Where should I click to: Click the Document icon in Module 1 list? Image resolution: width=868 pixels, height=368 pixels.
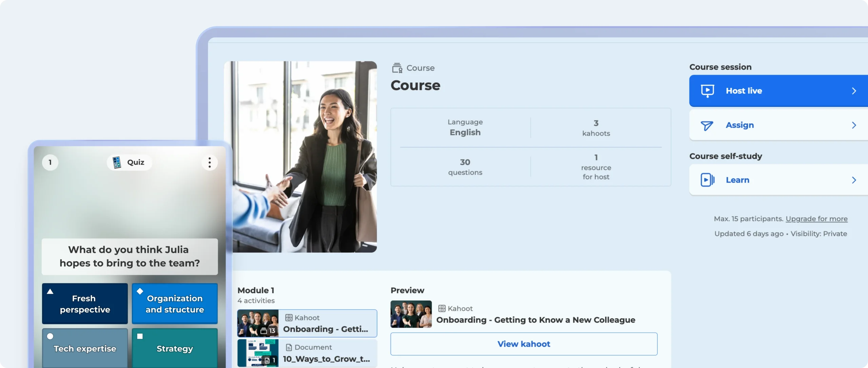(289, 347)
